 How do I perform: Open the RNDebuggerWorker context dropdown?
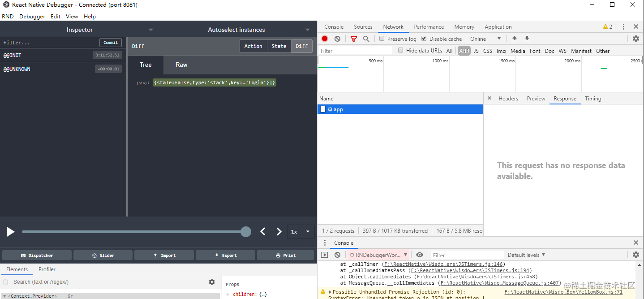point(378,255)
